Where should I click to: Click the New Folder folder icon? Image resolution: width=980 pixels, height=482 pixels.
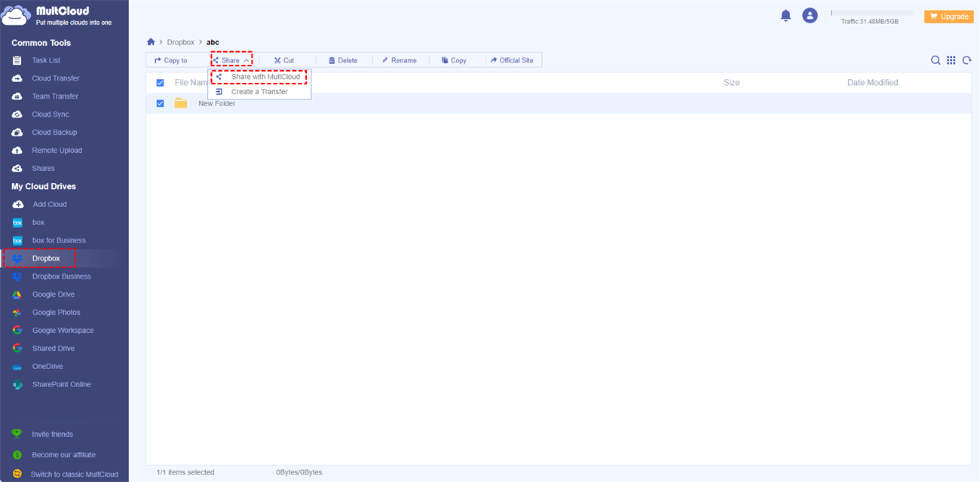[x=181, y=103]
